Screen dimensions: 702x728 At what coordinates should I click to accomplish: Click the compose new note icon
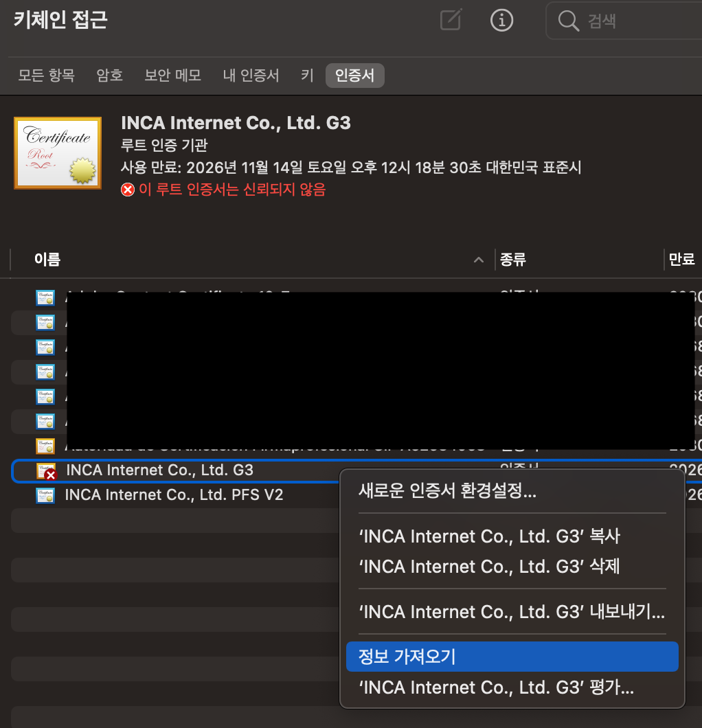451,20
